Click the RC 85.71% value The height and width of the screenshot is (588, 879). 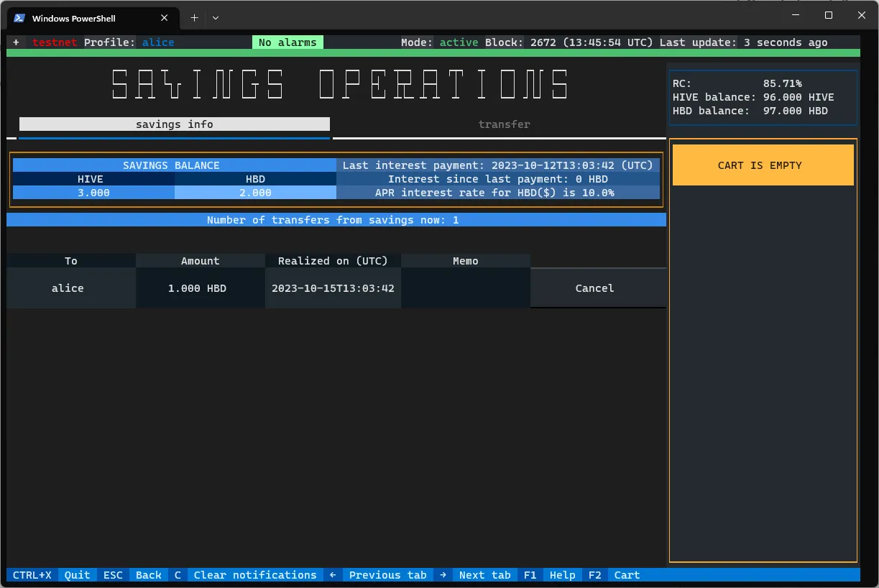[x=783, y=83]
